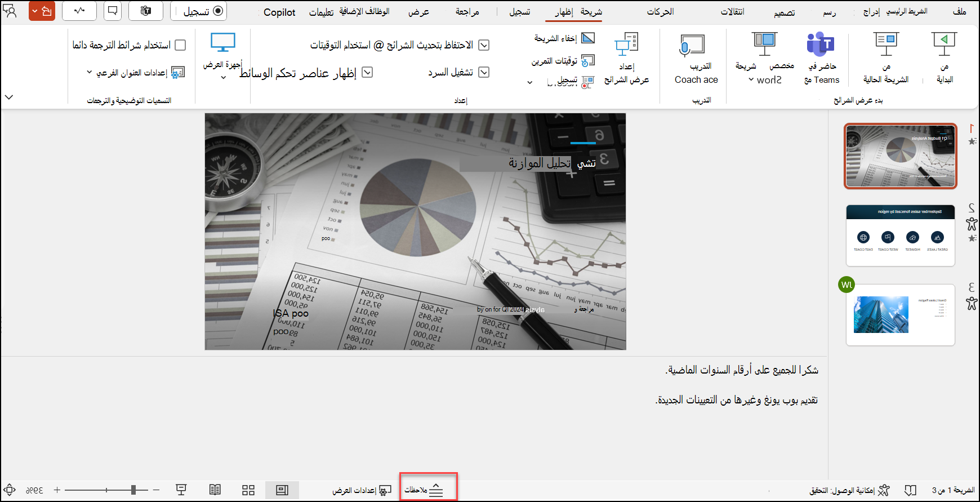The width and height of the screenshot is (980, 502).
Task: Open the Copilot tab
Action: coord(279,12)
